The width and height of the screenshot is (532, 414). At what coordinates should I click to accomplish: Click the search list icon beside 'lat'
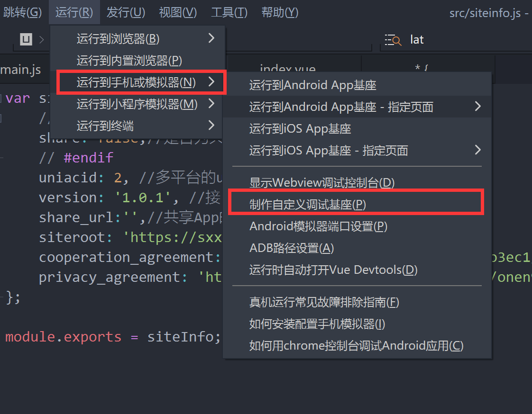coord(393,40)
